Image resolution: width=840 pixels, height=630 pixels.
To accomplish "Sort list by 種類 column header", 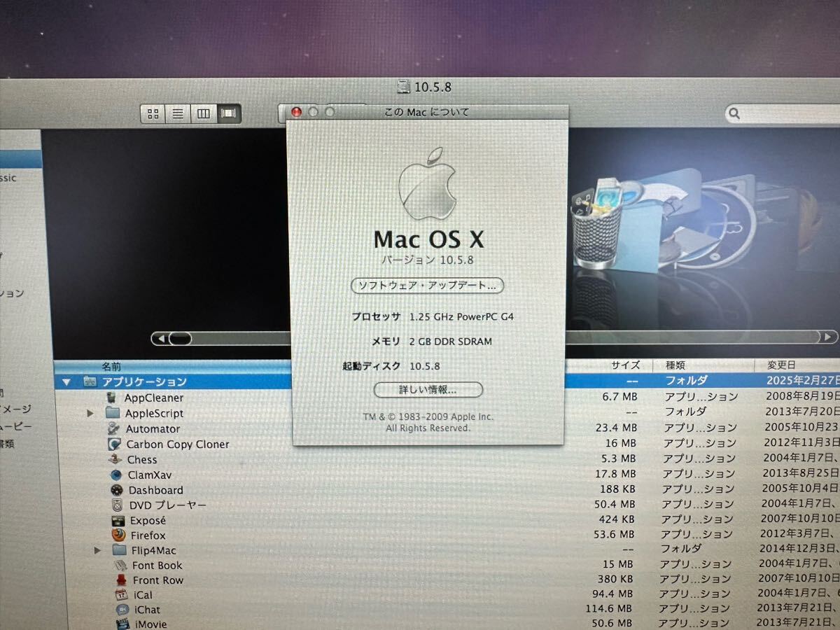I will click(675, 365).
